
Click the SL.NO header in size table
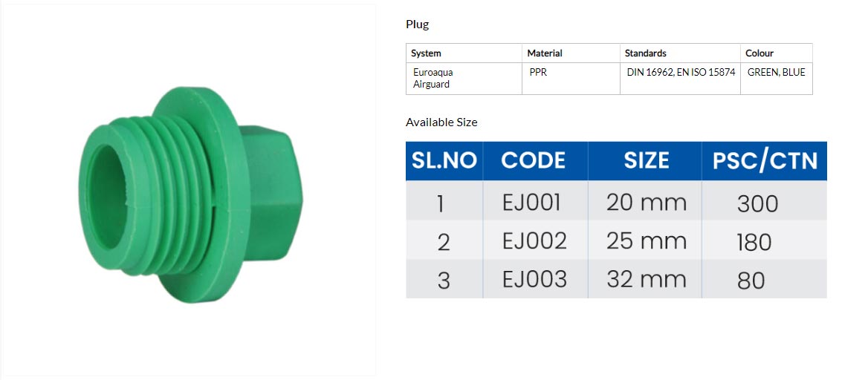[444, 161]
